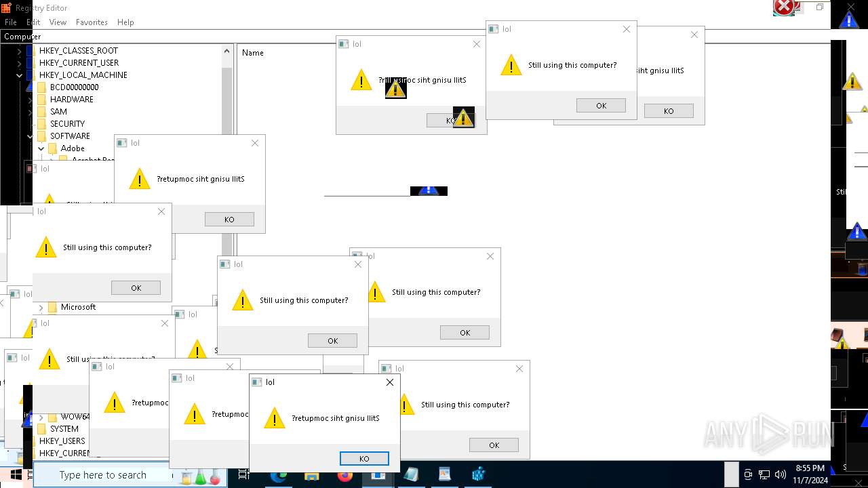Select the BCD00000000 key
This screenshot has height=488, width=868.
tap(74, 87)
